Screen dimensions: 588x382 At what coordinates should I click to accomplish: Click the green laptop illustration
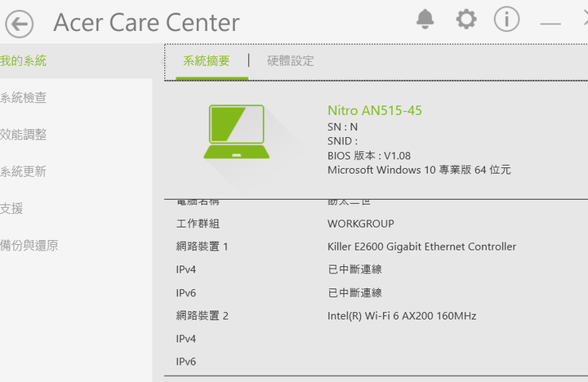click(x=236, y=131)
